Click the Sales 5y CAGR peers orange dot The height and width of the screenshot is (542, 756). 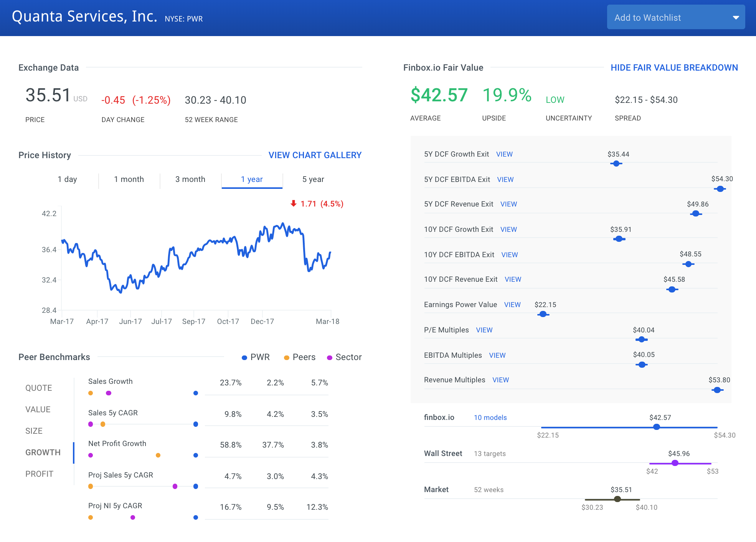click(103, 424)
